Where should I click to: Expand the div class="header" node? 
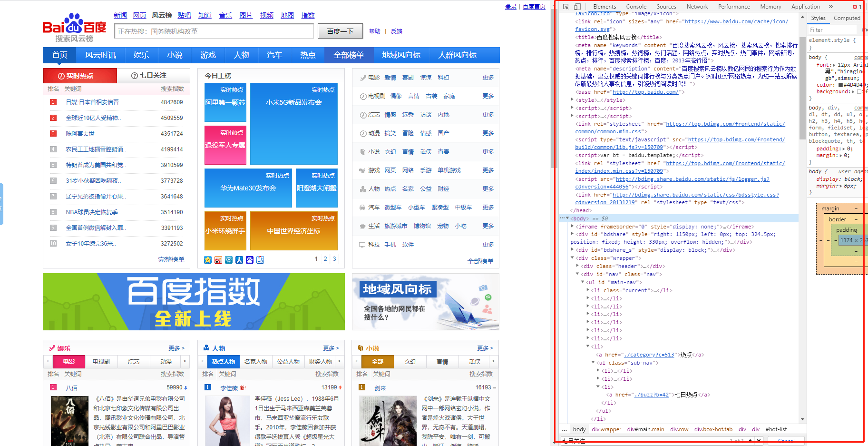[x=578, y=266]
